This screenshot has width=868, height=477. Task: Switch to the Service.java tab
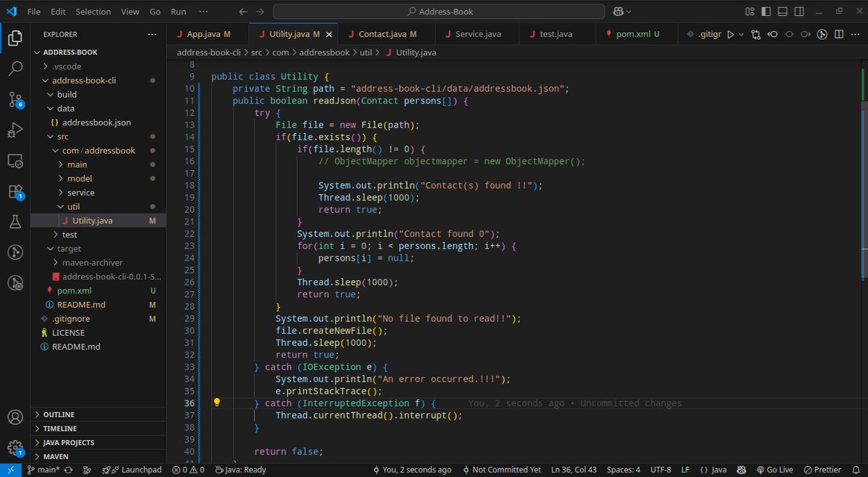pos(477,34)
